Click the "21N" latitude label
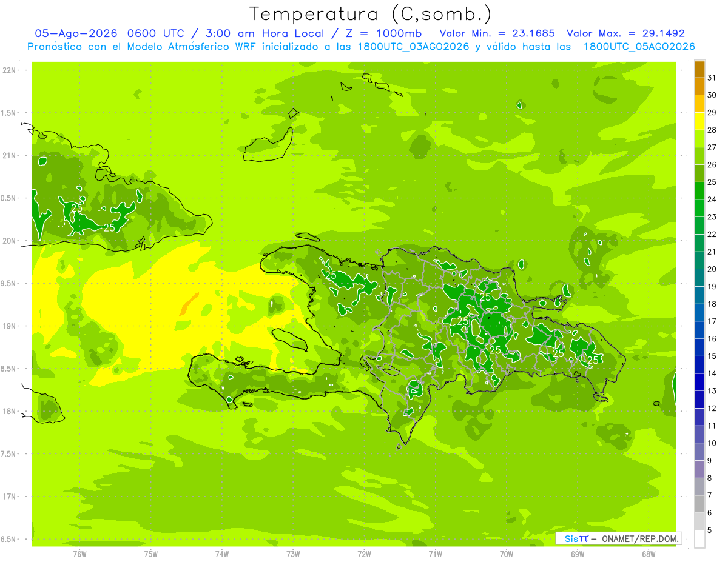 (x=9, y=156)
